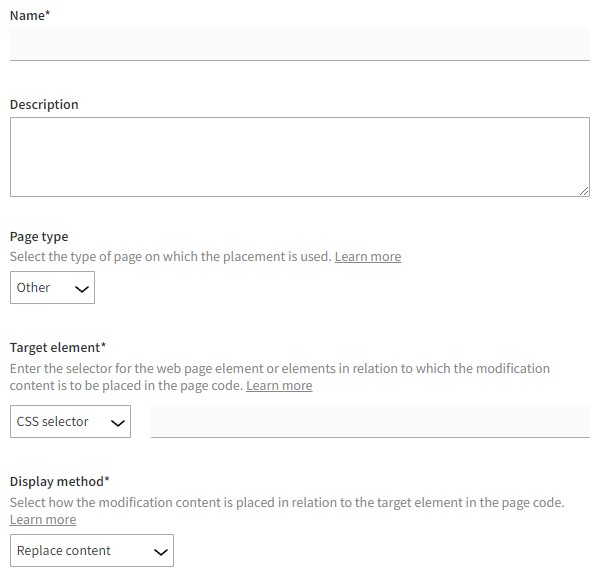This screenshot has height=577, width=600.
Task: Click the Display method* heading label
Action: pos(60,482)
